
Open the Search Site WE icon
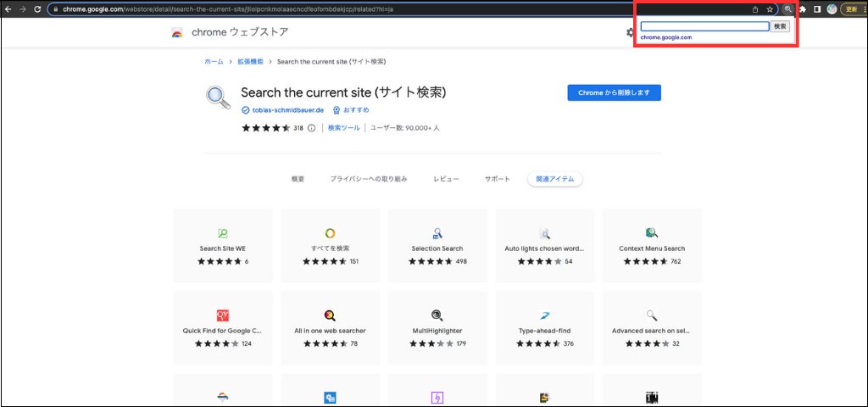tap(223, 233)
